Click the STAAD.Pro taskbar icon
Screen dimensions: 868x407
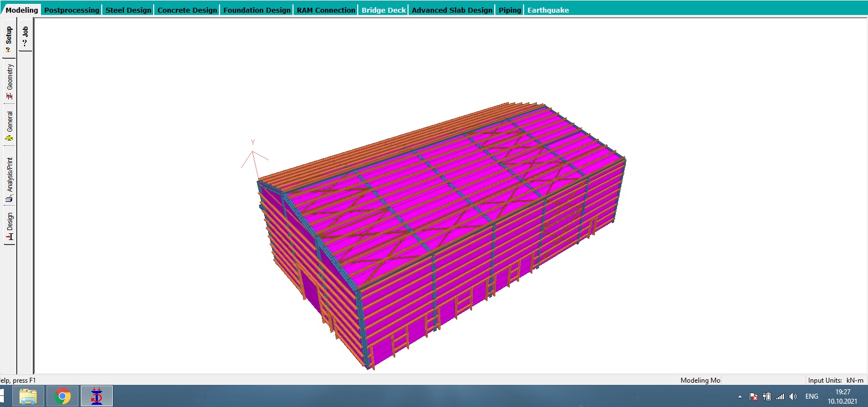point(97,396)
